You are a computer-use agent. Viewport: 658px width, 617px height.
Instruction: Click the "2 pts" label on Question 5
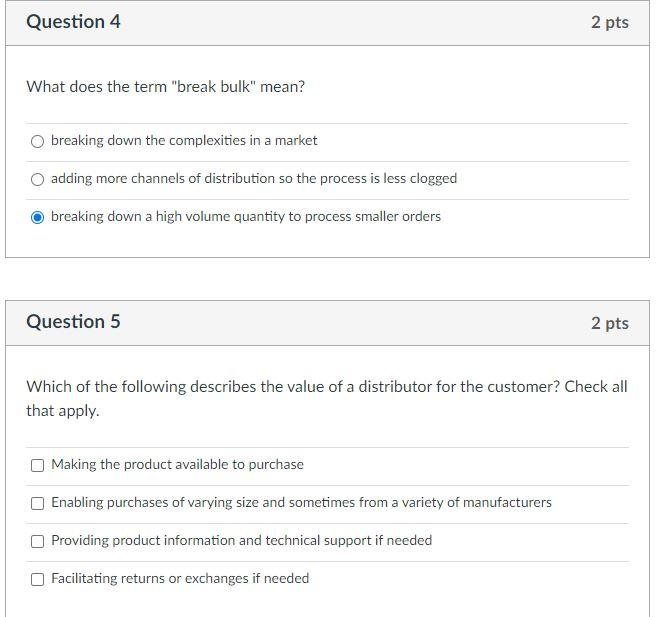click(x=609, y=323)
